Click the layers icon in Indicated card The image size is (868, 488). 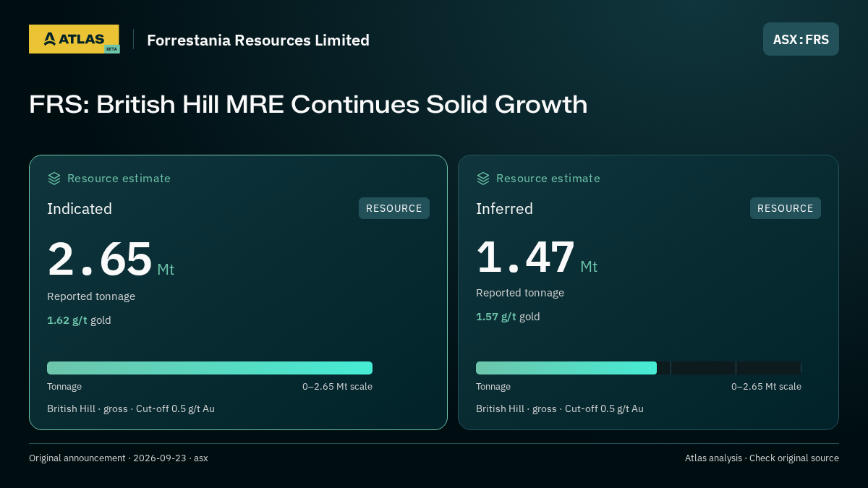pyautogui.click(x=54, y=179)
